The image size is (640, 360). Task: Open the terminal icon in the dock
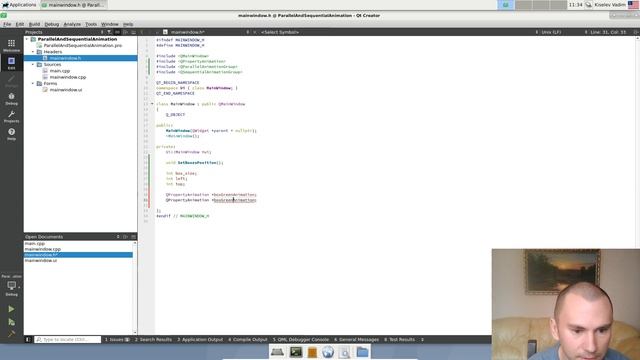pyautogui.click(x=296, y=352)
